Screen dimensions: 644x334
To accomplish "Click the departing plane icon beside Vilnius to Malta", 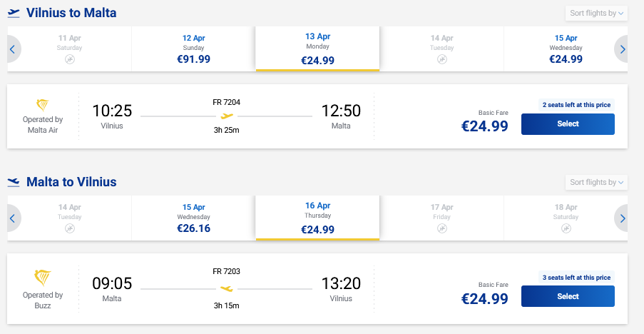I will tap(14, 13).
